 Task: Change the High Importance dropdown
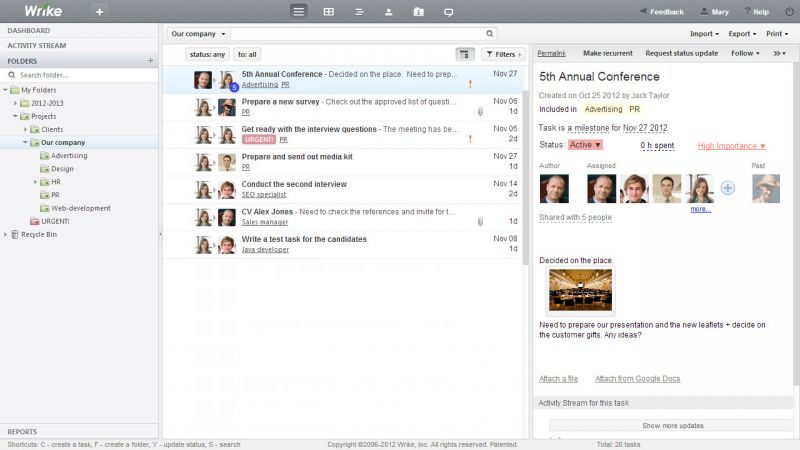tap(731, 146)
